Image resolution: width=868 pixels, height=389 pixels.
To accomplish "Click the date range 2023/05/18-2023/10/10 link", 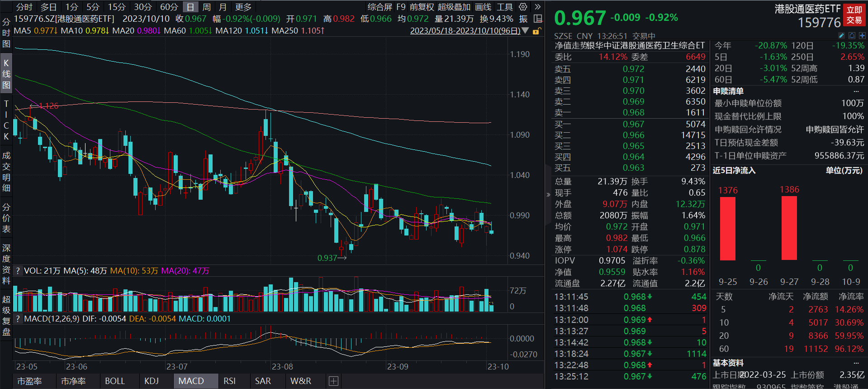I will 465,31.
